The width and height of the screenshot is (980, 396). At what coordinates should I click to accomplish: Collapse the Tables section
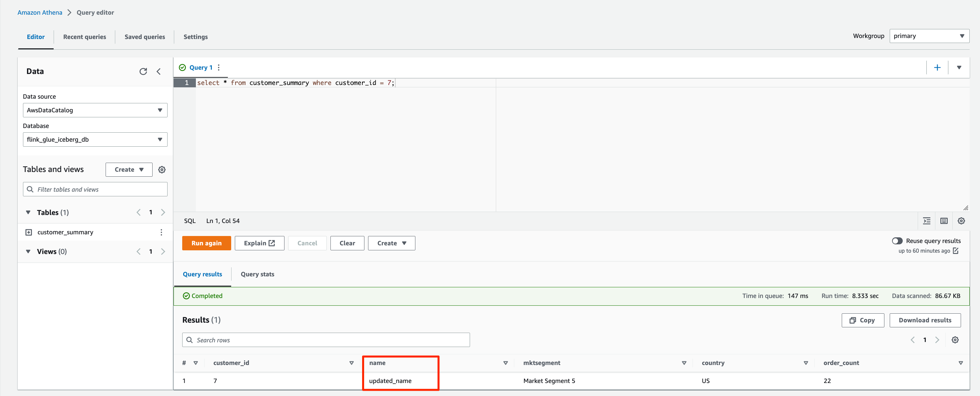[x=28, y=212]
